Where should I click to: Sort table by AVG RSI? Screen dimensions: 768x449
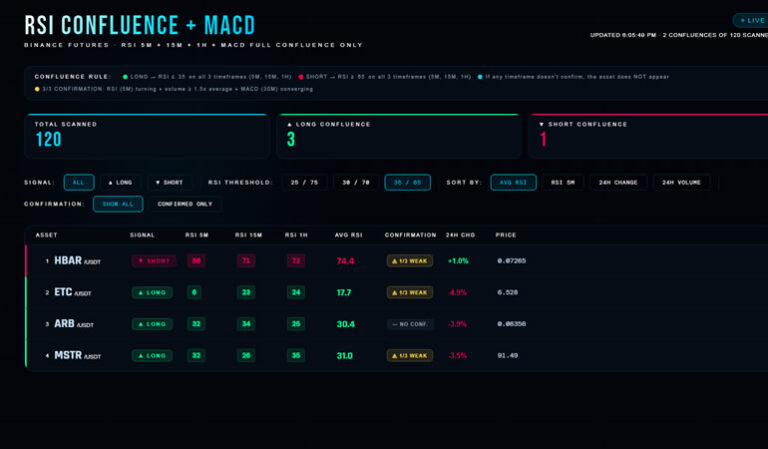coord(513,183)
